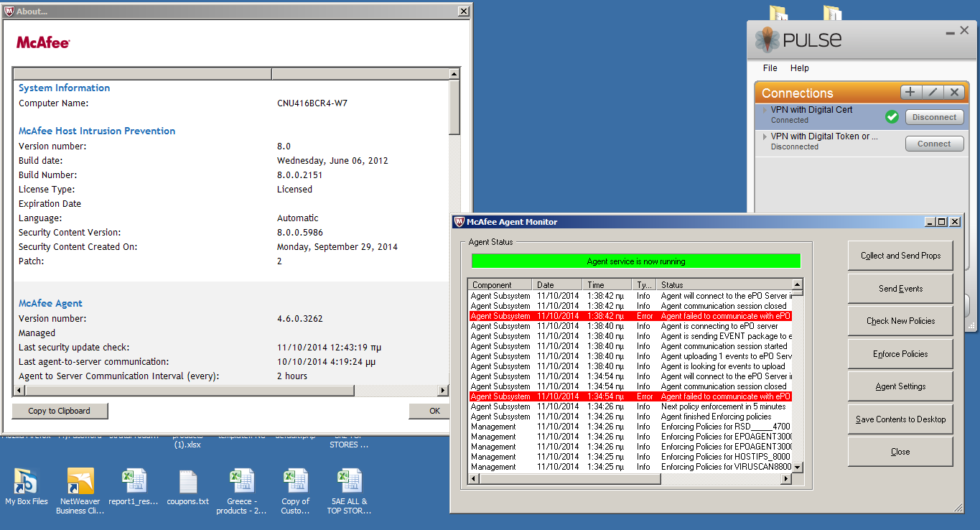Click the Agent log scroll up arrow
This screenshot has height=530, width=980.
(x=797, y=285)
